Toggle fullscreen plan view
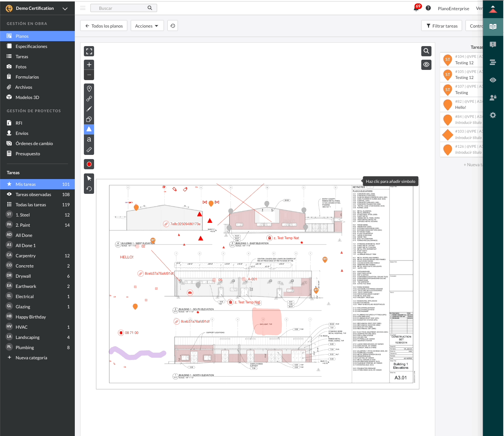504x436 pixels. 89,51
